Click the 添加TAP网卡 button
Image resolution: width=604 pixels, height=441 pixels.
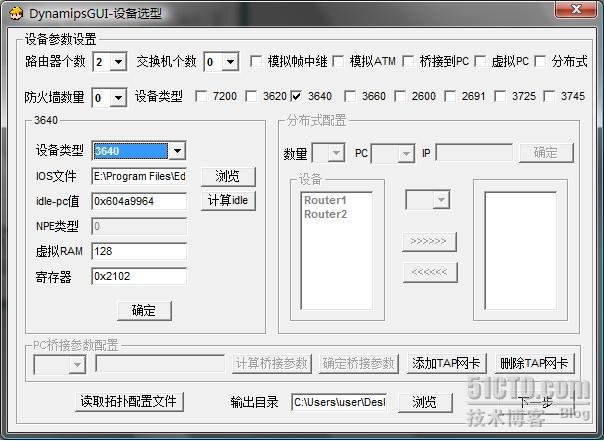pos(446,363)
